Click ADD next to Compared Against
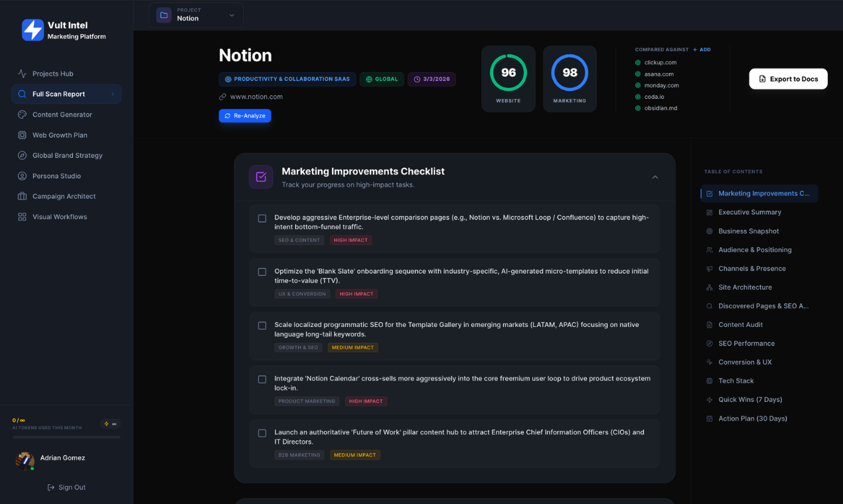Screen dimensions: 843x504 coord(702,49)
